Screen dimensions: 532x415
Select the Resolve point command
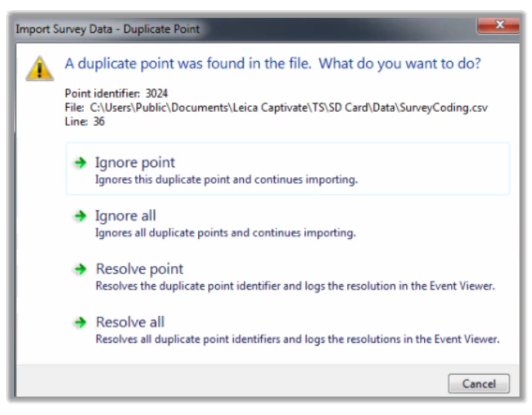(x=287, y=276)
